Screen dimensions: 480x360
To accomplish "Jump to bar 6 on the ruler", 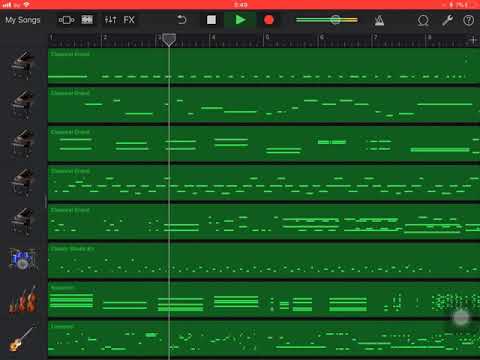I will tap(321, 37).
